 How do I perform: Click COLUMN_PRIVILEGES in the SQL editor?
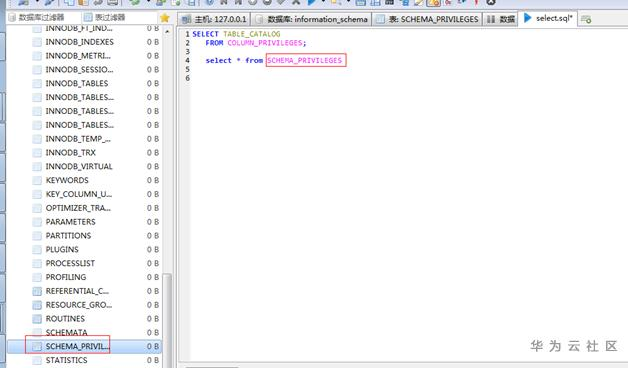266,43
